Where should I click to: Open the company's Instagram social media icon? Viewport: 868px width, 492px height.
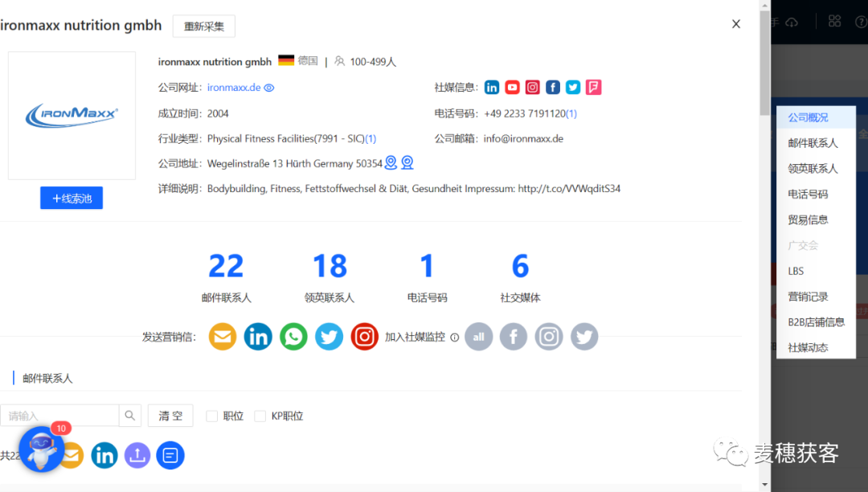tap(533, 88)
